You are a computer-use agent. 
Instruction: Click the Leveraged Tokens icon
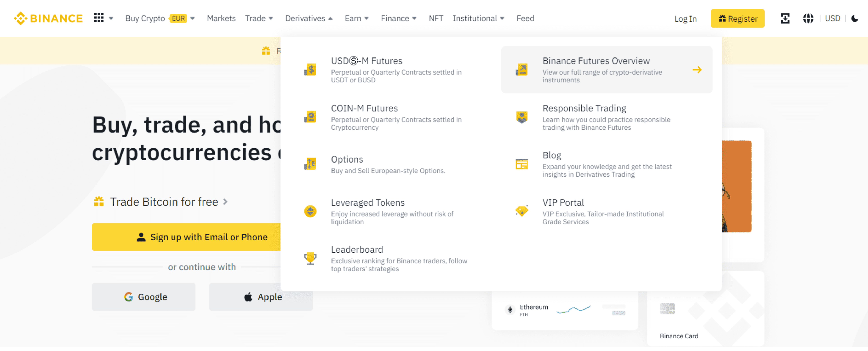(310, 211)
